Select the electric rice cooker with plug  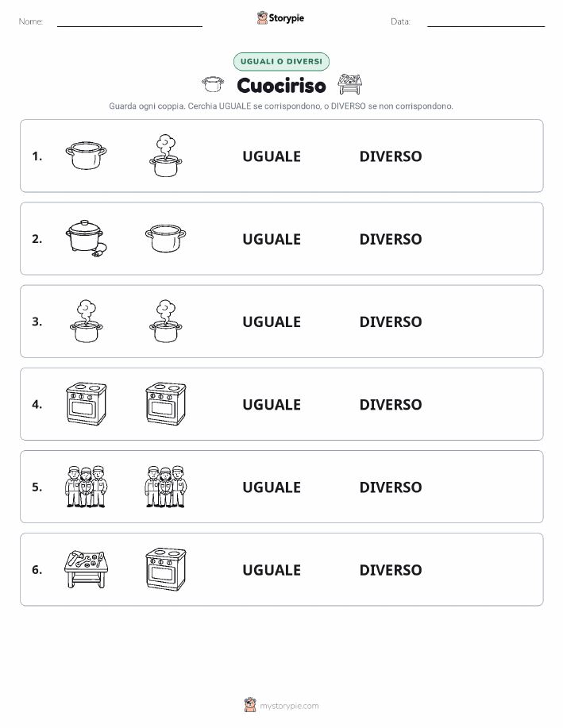(x=87, y=239)
